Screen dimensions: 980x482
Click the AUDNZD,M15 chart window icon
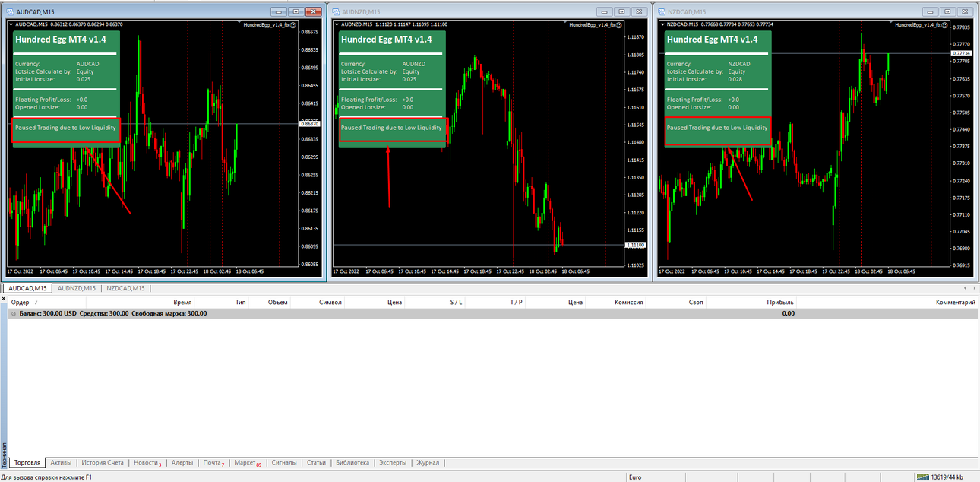pos(335,11)
